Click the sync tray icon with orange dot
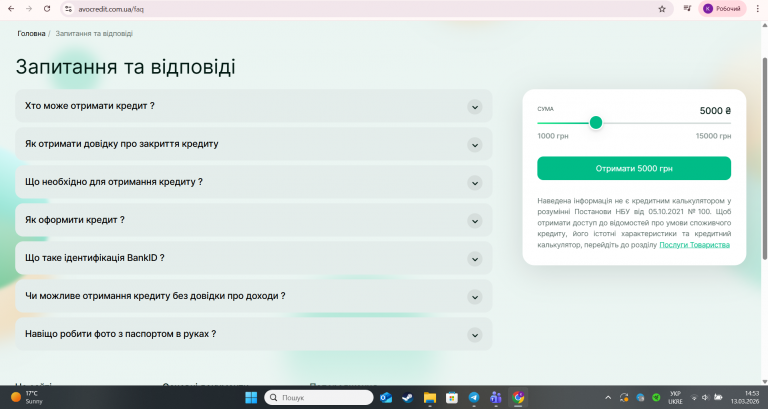This screenshot has height=409, width=768. click(x=624, y=397)
